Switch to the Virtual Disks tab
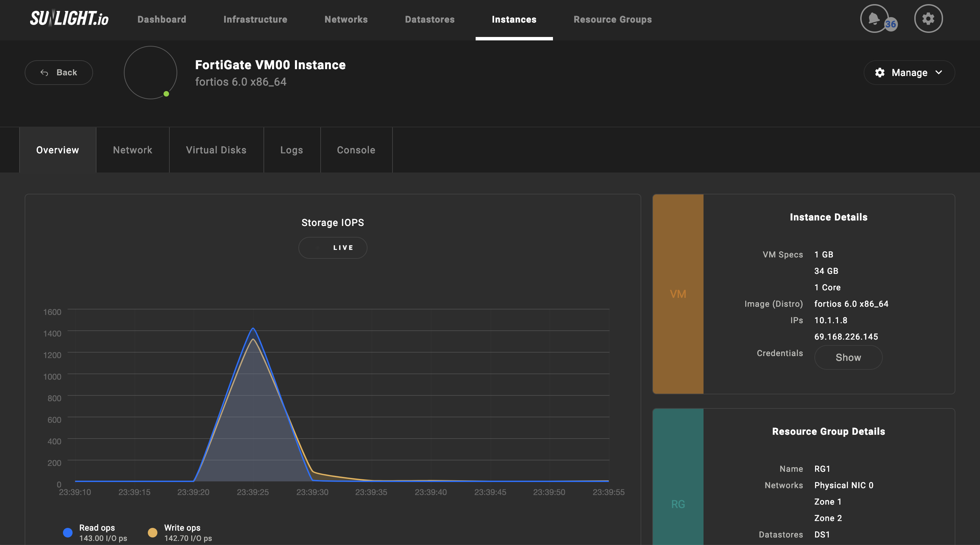The width and height of the screenshot is (980, 545). click(x=216, y=150)
